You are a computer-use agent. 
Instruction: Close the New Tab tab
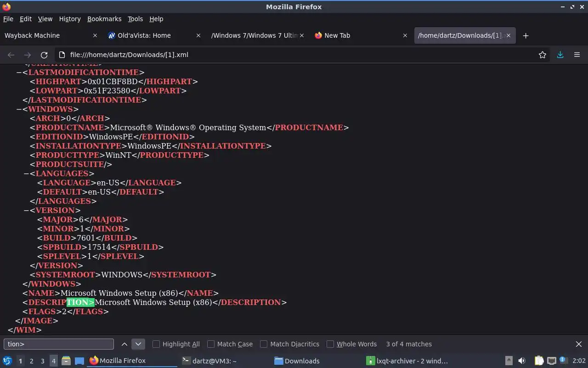point(405,35)
